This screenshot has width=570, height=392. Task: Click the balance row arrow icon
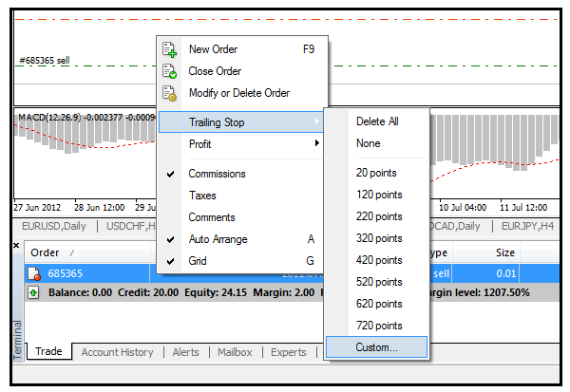32,291
